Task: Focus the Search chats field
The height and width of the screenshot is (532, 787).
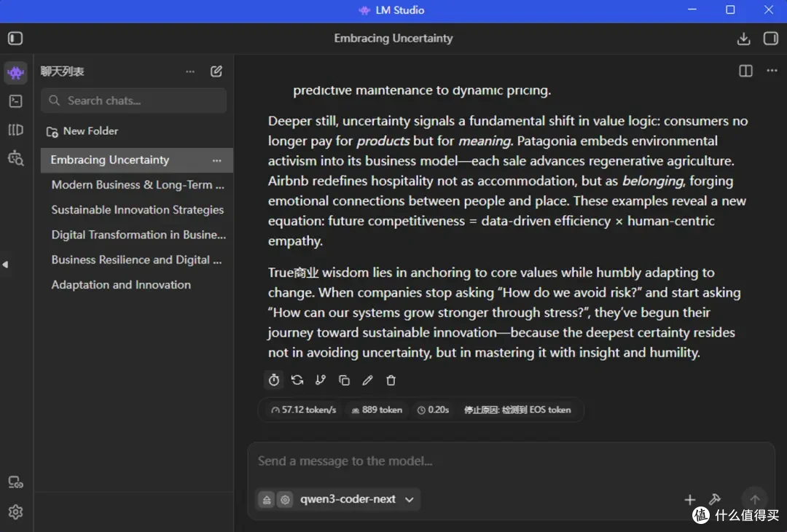Action: click(133, 101)
